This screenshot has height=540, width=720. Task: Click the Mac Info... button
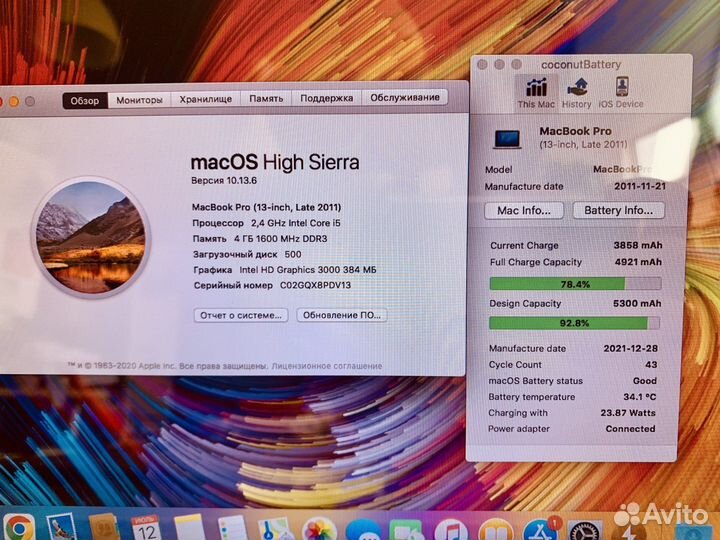coord(524,211)
